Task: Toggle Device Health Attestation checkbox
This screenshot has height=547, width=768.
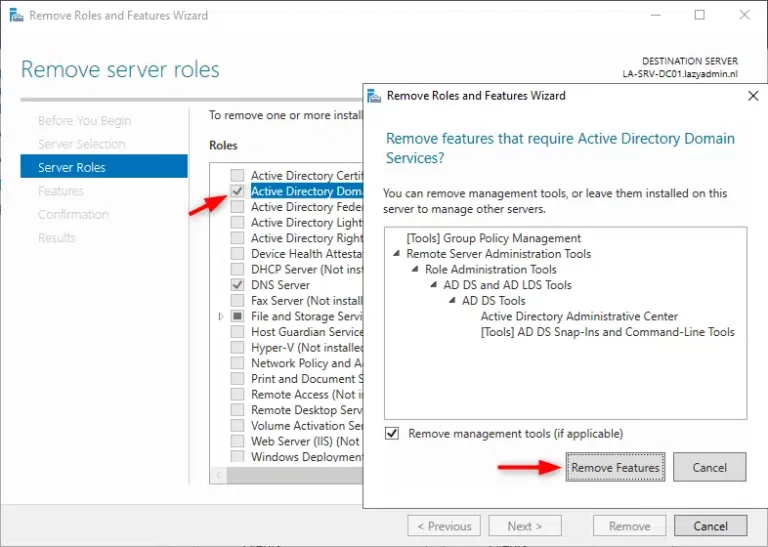Action: pos(238,254)
